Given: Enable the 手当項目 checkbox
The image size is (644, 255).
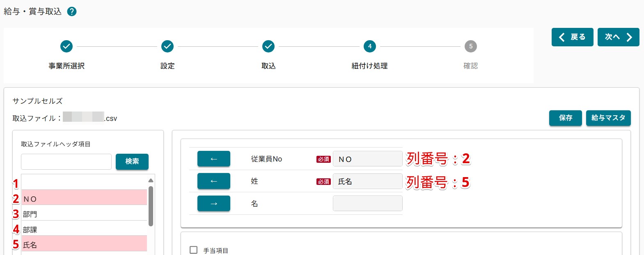Looking at the screenshot, I should (x=194, y=250).
